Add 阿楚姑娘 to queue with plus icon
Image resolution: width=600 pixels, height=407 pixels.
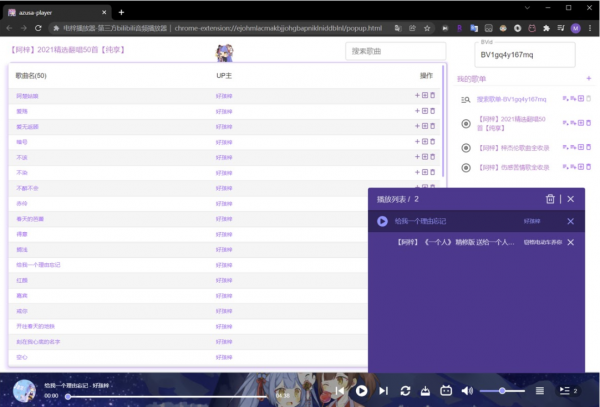[x=417, y=96]
